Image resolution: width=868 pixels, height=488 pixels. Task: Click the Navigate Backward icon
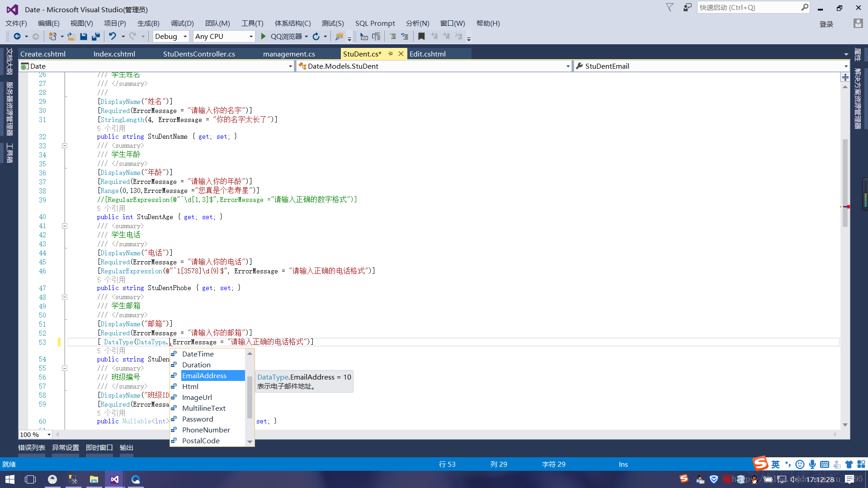[17, 37]
